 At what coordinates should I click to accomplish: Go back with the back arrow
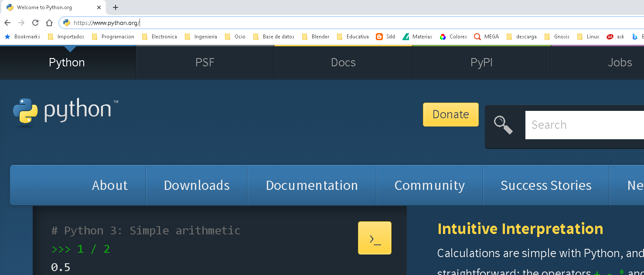(x=7, y=23)
